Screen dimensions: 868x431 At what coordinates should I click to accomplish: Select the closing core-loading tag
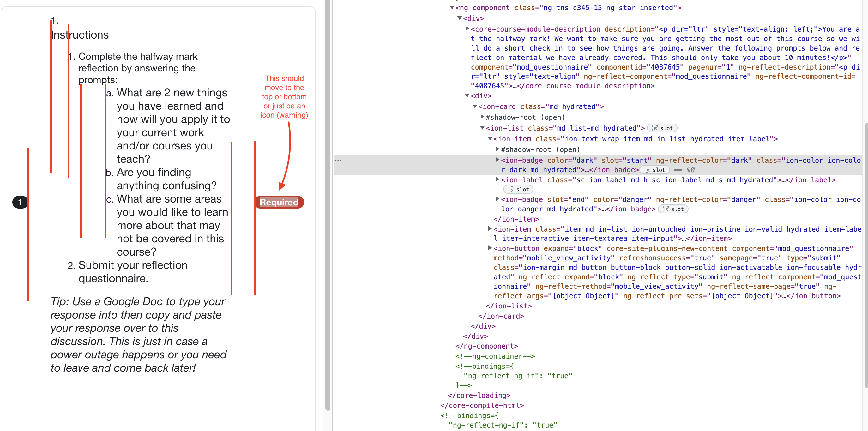coord(479,395)
